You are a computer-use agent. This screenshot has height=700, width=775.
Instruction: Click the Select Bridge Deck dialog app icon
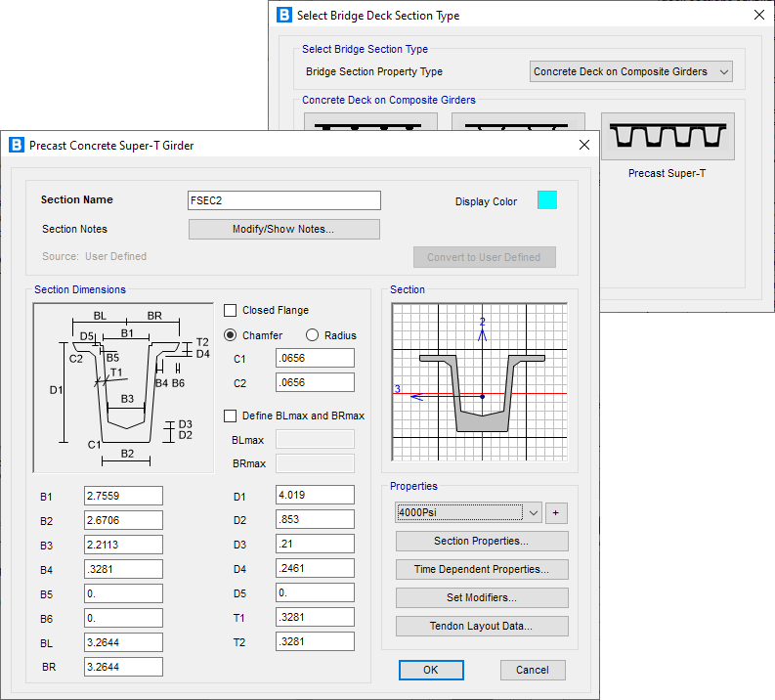[284, 16]
